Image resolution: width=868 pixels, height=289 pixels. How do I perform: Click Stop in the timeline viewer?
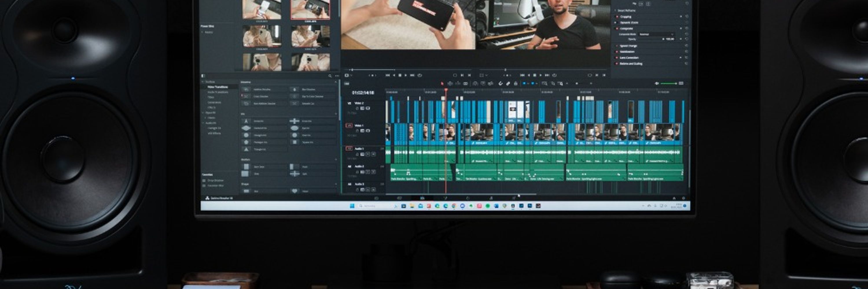click(534, 75)
